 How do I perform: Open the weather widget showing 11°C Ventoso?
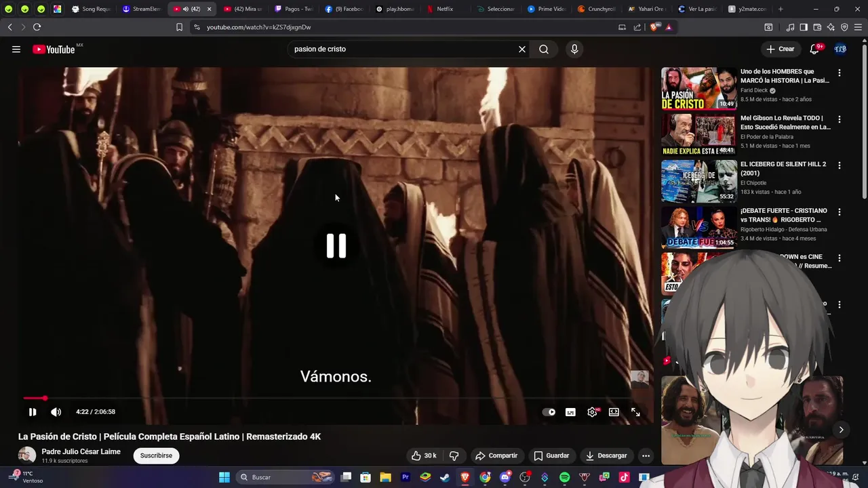pos(27,477)
